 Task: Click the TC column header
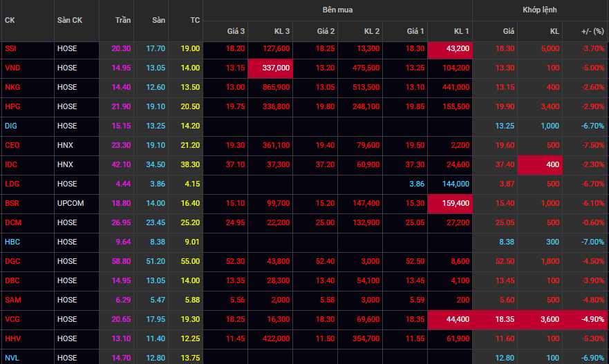pyautogui.click(x=195, y=20)
